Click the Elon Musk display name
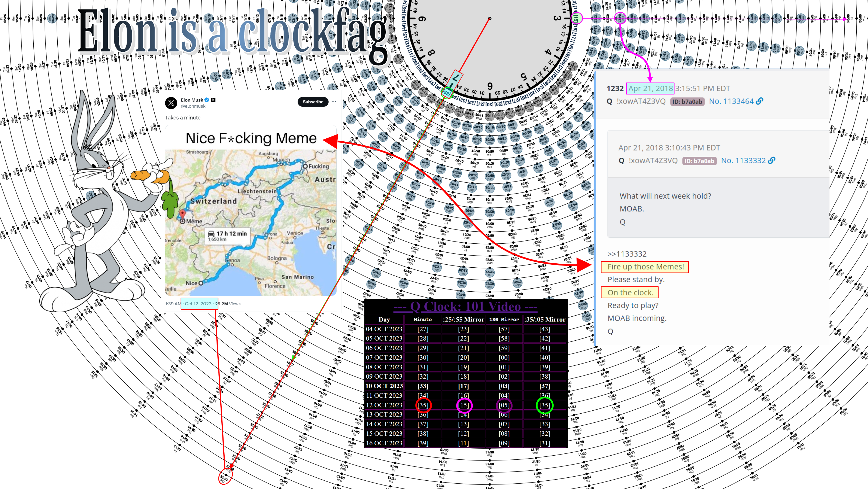 point(192,100)
